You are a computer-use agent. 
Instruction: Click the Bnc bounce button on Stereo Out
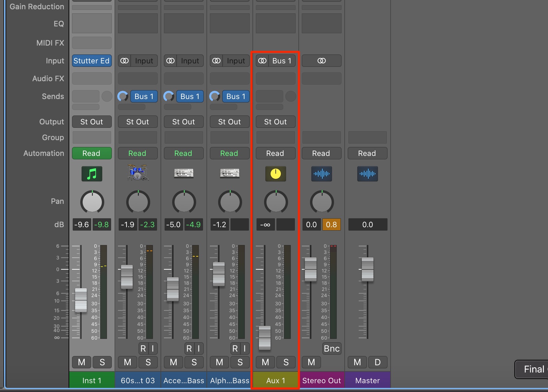pyautogui.click(x=332, y=348)
